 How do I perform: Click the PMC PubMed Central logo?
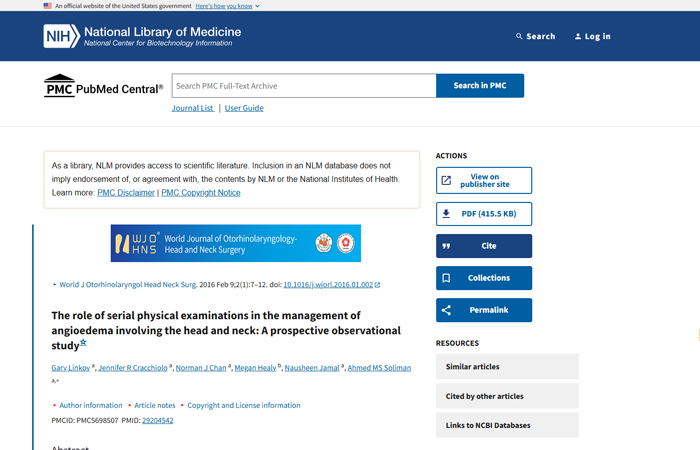tap(104, 85)
